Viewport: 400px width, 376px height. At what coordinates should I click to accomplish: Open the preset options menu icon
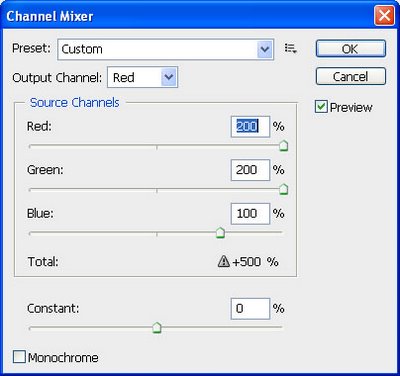(290, 49)
